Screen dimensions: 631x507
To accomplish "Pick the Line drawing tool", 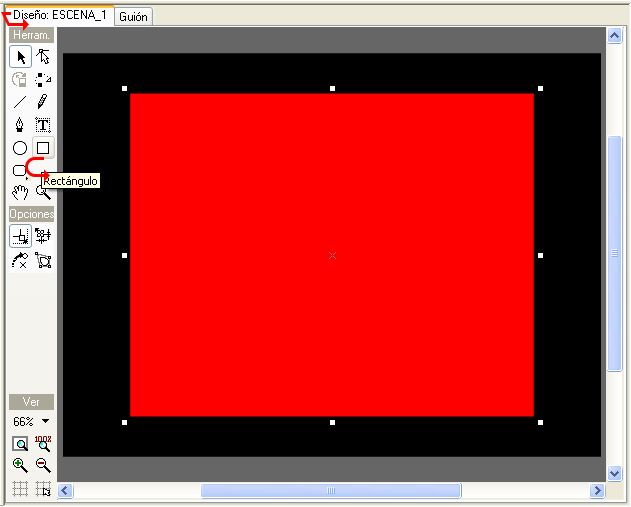I will 20,102.
